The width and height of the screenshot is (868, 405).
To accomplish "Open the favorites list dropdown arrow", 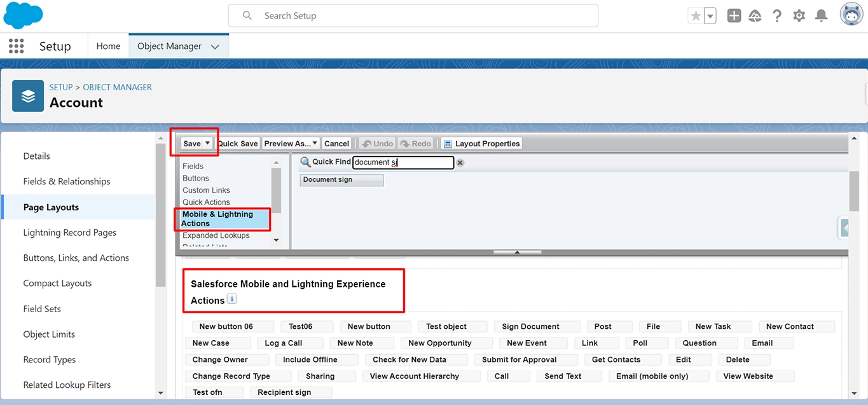I will point(710,16).
